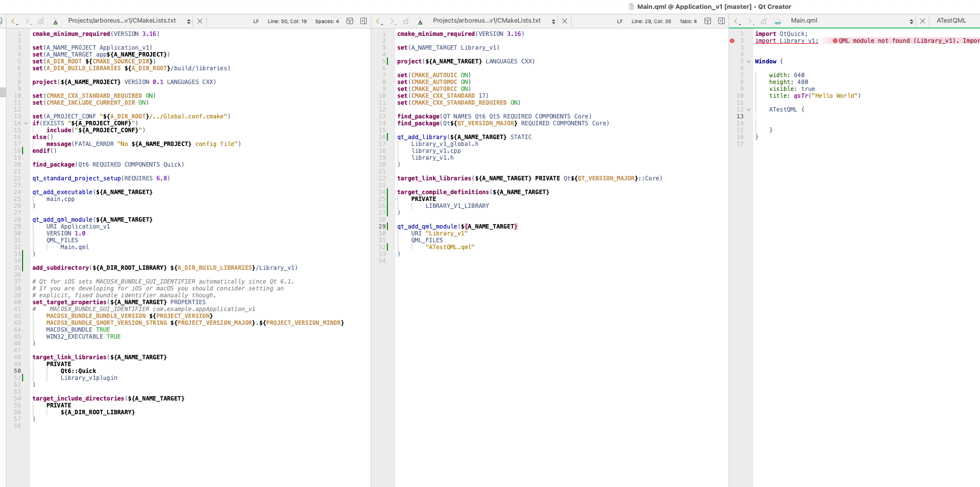The image size is (980, 487).
Task: Click 'set_target_properties' in the left editor
Action: pyautogui.click(x=70, y=302)
